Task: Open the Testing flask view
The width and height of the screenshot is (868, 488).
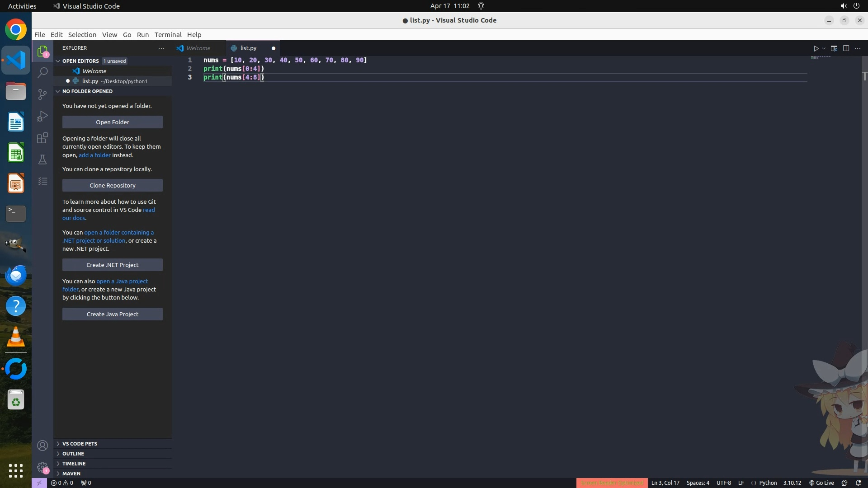Action: (x=42, y=160)
